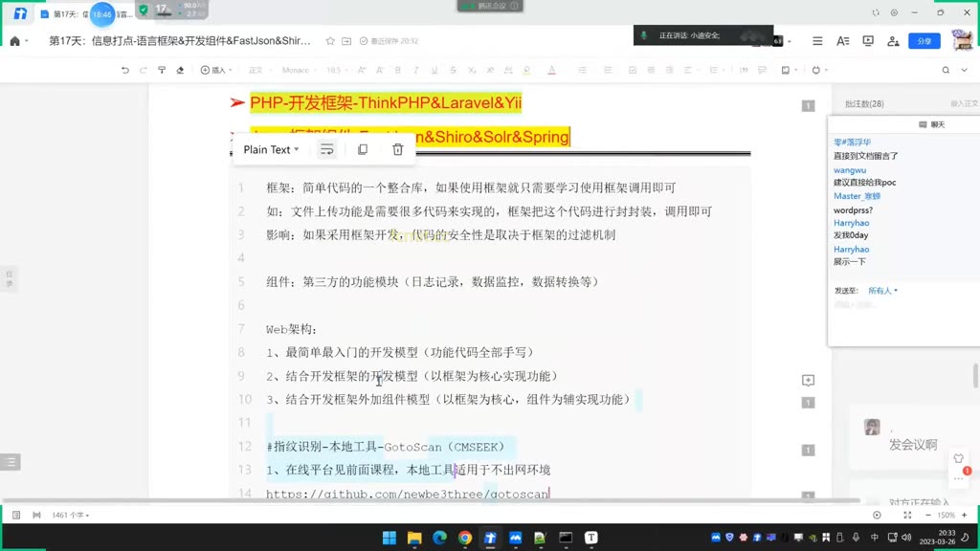The image size is (980, 551).
Task: Open the comment badge beside line 12
Action: coord(808,450)
